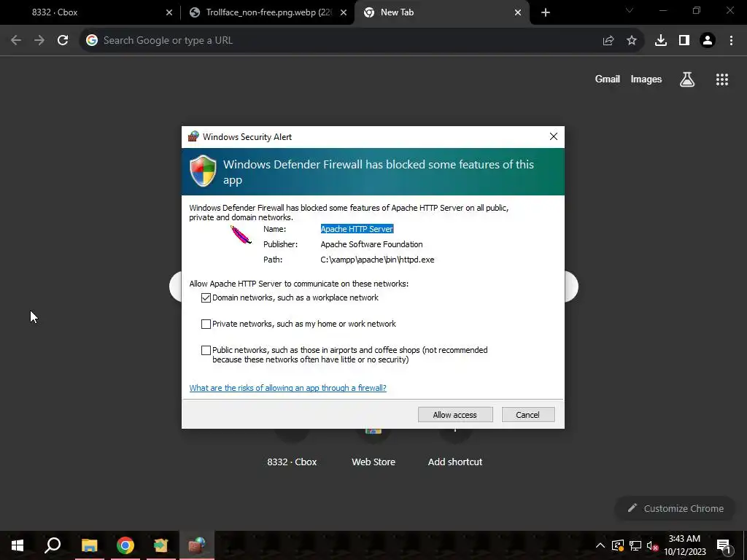
Task: Bookmark this tab with the star icon
Action: 632,41
